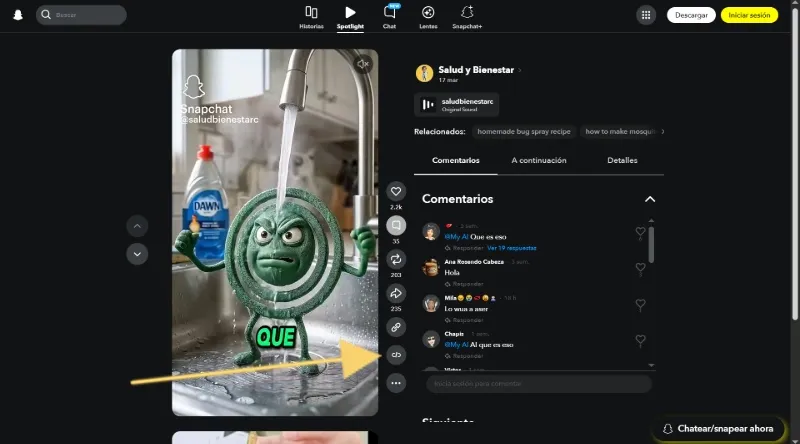
Task: Click the comment input field
Action: click(539, 383)
